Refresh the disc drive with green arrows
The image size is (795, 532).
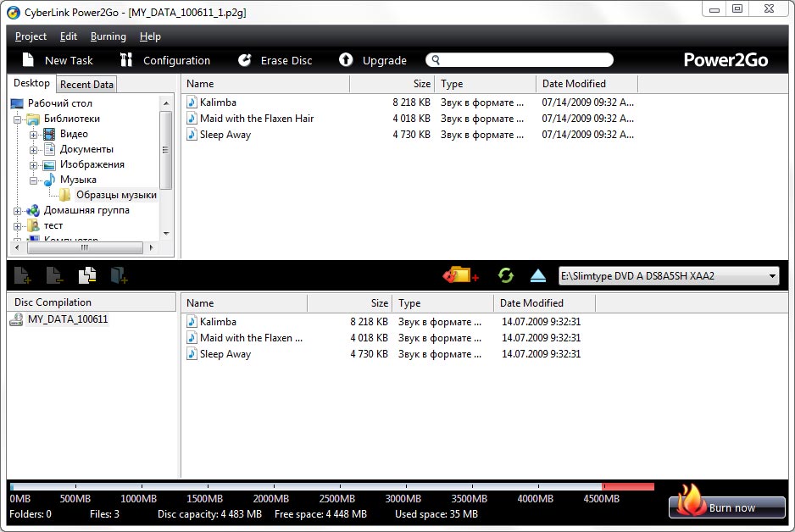[x=505, y=275]
